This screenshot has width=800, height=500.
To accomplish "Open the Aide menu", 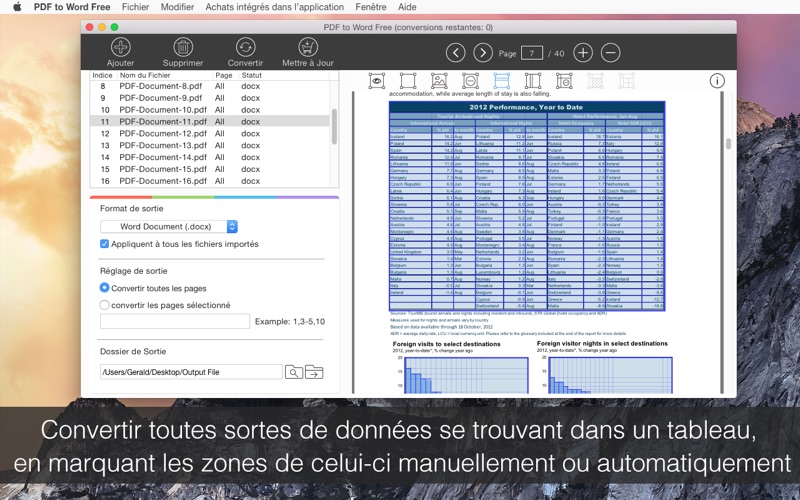I will (x=407, y=7).
